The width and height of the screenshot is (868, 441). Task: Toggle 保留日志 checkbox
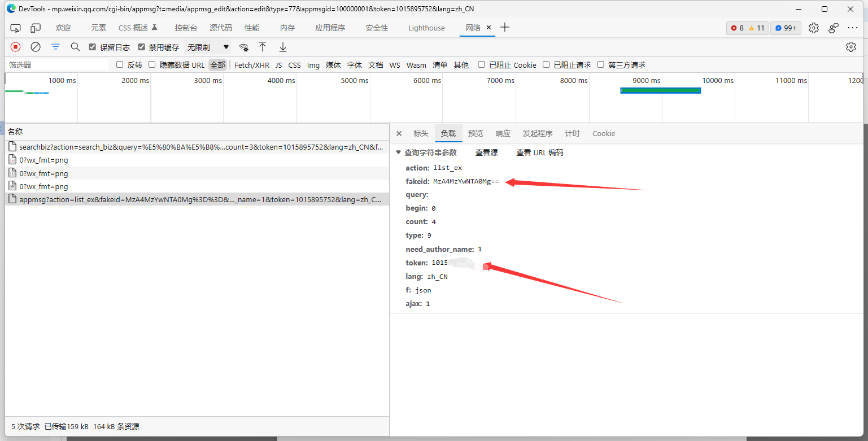93,47
